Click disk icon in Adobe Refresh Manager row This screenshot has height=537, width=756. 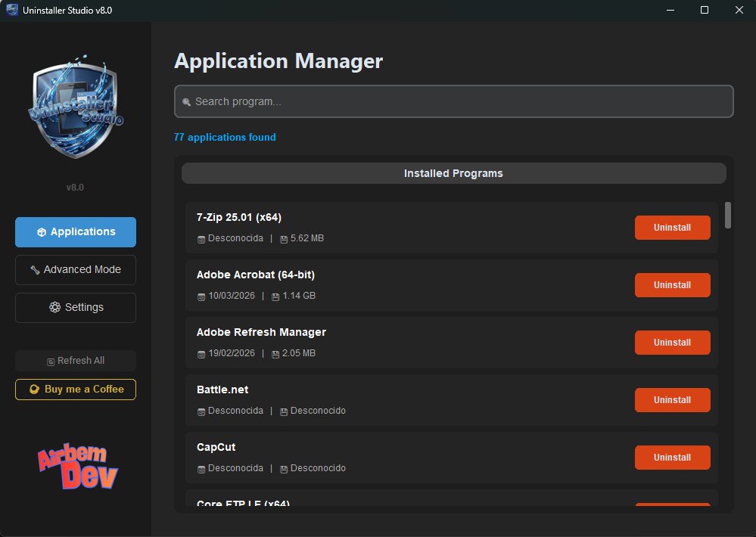click(275, 354)
